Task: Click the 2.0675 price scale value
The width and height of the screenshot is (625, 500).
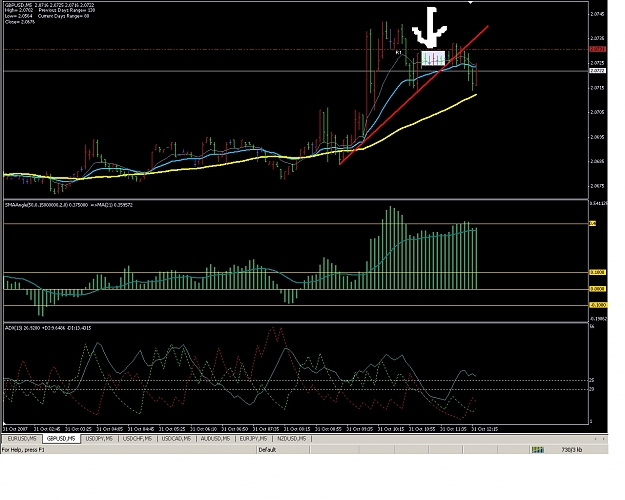Action: point(597,185)
